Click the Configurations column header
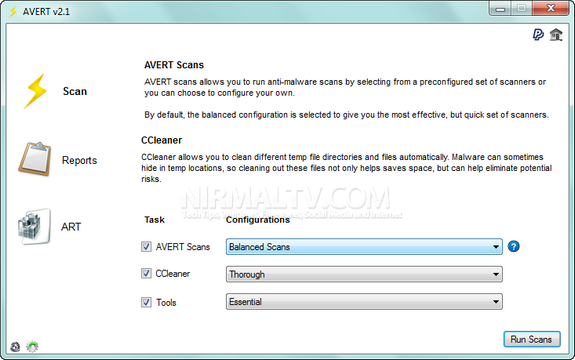Viewport: 575px width, 360px height. (258, 220)
